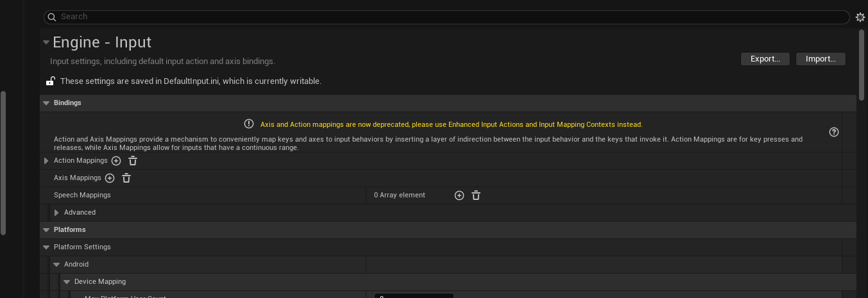This screenshot has width=868, height=298.
Task: Clear Speech Mappings array with trash icon
Action: (476, 195)
